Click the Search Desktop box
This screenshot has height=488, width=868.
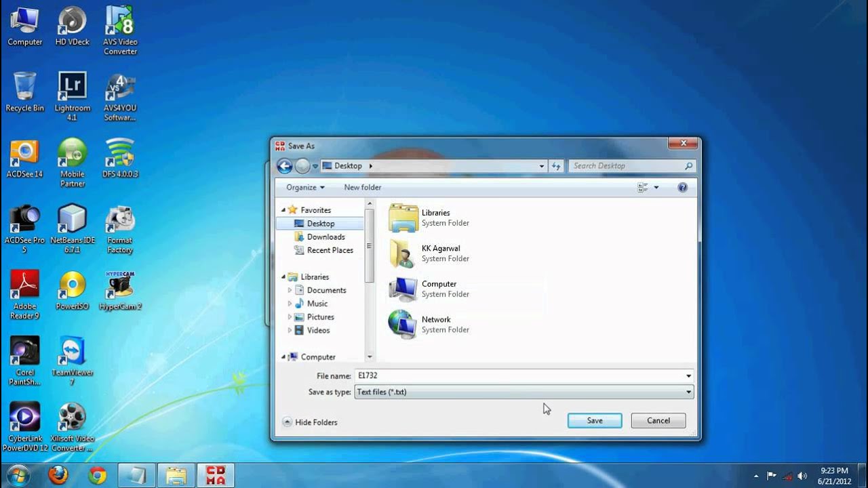(632, 166)
